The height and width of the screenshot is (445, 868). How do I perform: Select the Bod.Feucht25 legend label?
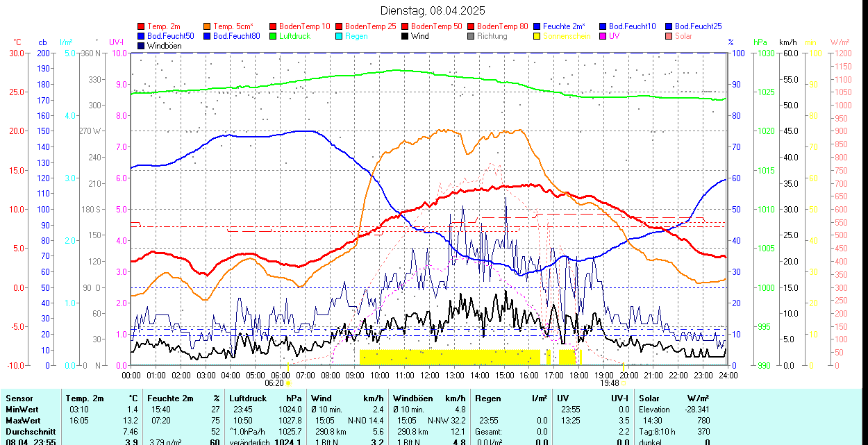pyautogui.click(x=698, y=26)
